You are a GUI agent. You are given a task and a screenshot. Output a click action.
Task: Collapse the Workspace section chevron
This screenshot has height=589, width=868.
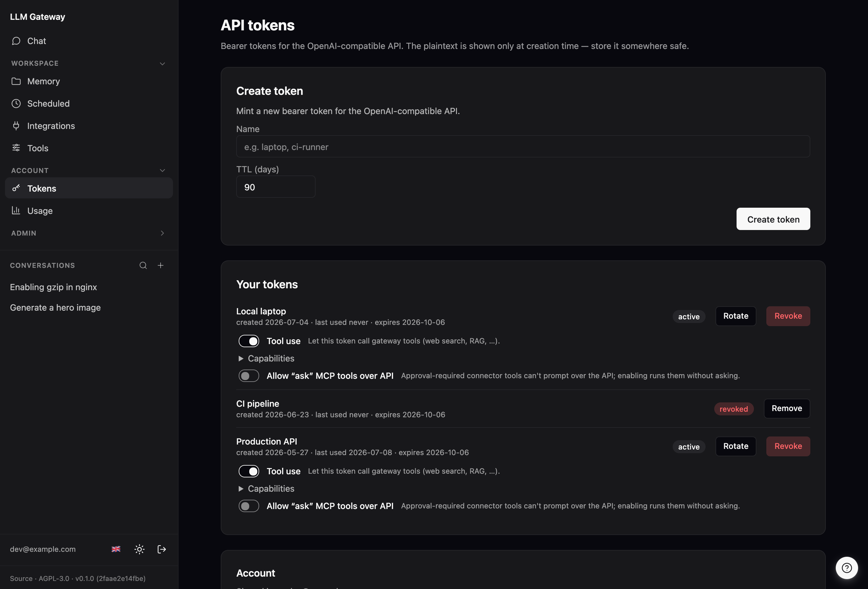(162, 64)
